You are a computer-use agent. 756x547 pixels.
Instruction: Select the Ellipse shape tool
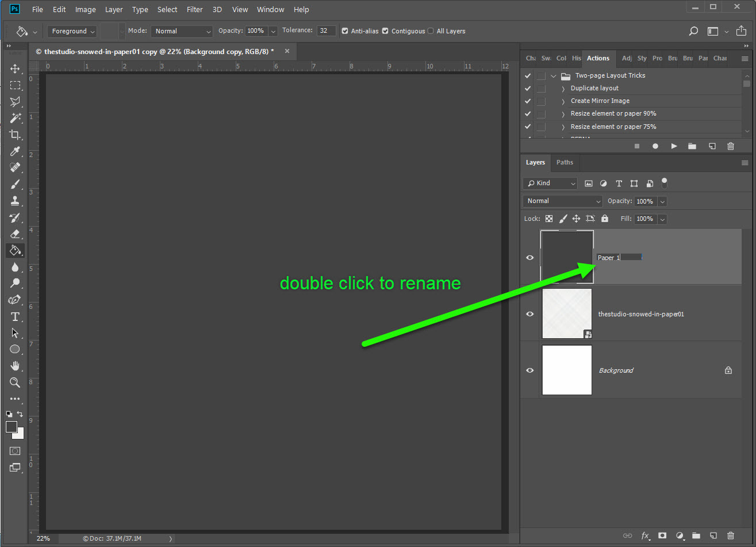point(15,349)
